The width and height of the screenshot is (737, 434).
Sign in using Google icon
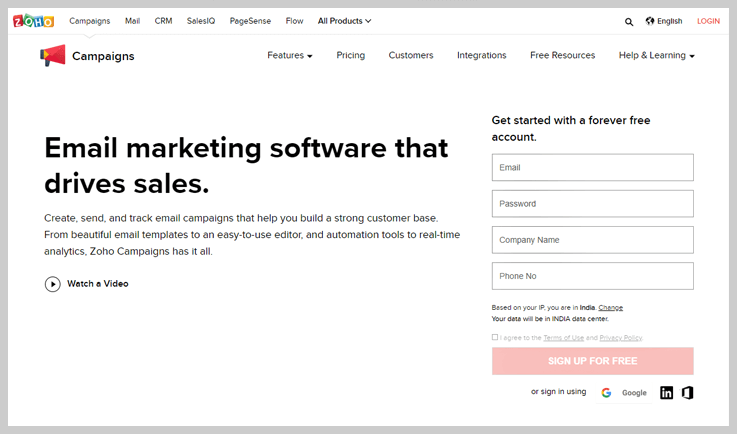click(606, 393)
